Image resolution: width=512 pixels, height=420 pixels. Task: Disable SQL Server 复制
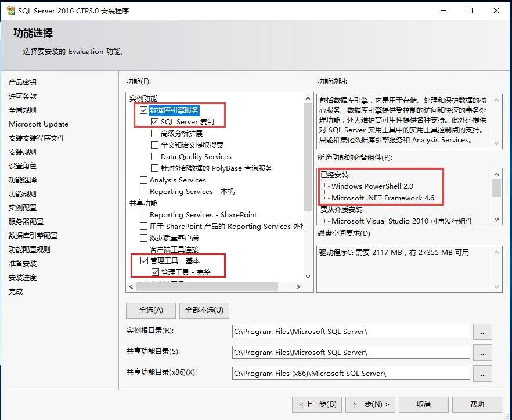pos(154,121)
